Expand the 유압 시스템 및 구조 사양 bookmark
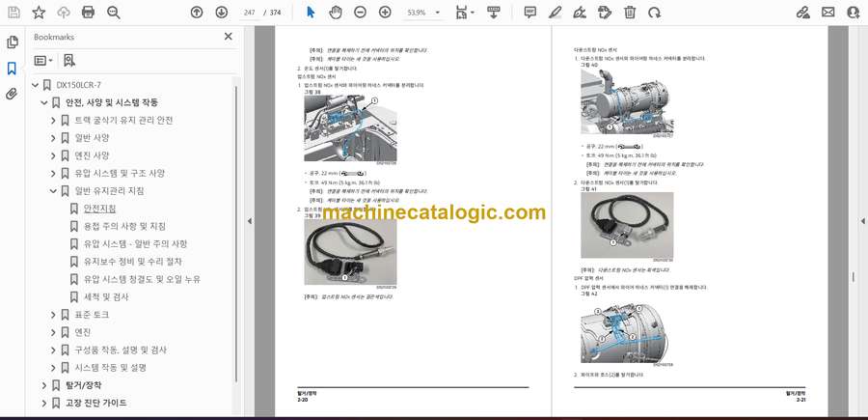This screenshot has height=420, width=868. 53,174
